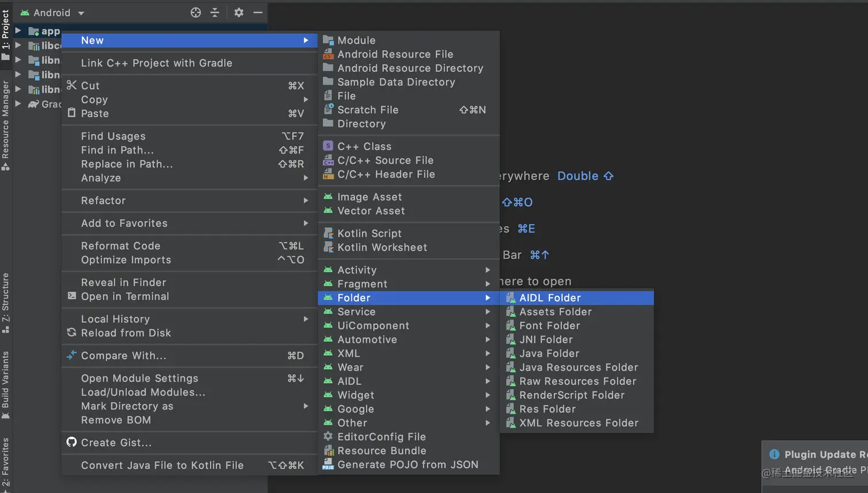Open the Structure side panel
Image resolution: width=868 pixels, height=493 pixels.
[6, 302]
